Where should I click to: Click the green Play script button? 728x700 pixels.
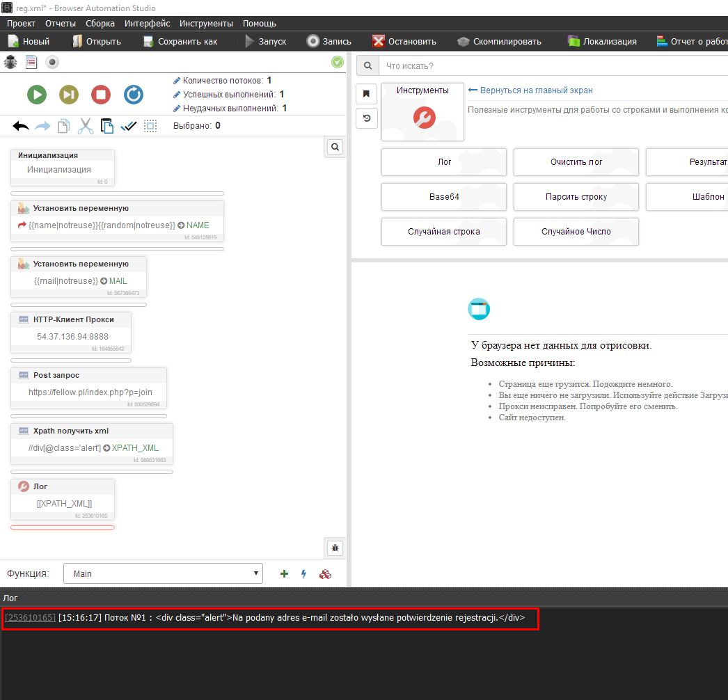(x=37, y=95)
